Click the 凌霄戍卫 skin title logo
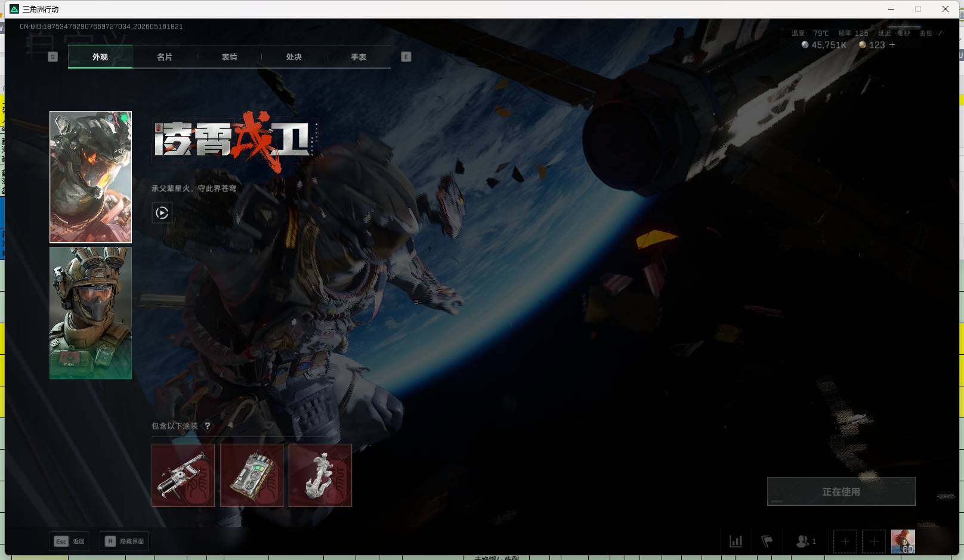Viewport: 964px width, 560px height. (x=236, y=141)
